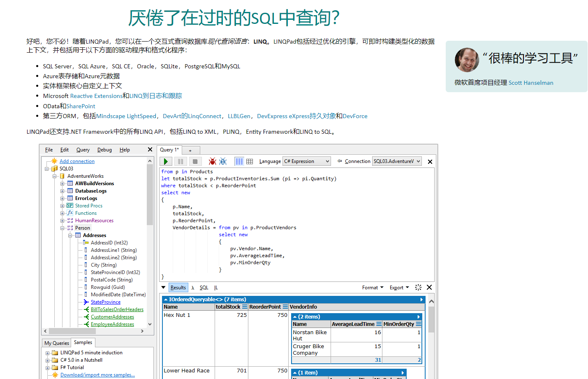Image resolution: width=588 pixels, height=379 pixels.
Task: Click the AddressID primary key icon
Action: pyautogui.click(x=86, y=242)
